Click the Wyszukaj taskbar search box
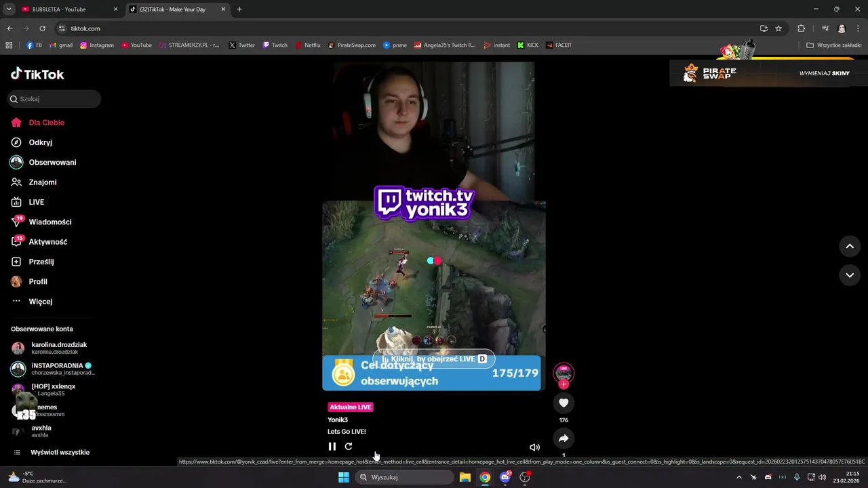 click(406, 477)
